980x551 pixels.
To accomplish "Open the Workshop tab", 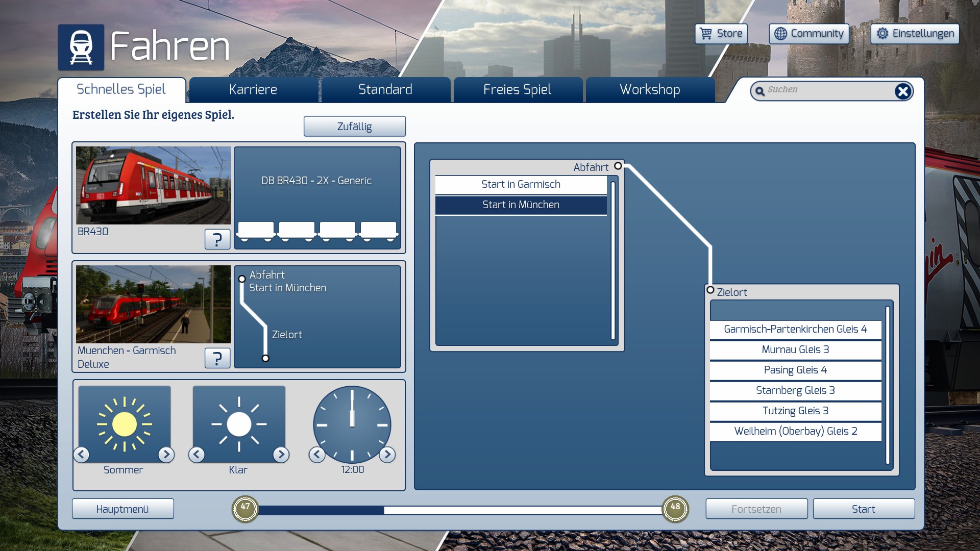I will point(649,90).
